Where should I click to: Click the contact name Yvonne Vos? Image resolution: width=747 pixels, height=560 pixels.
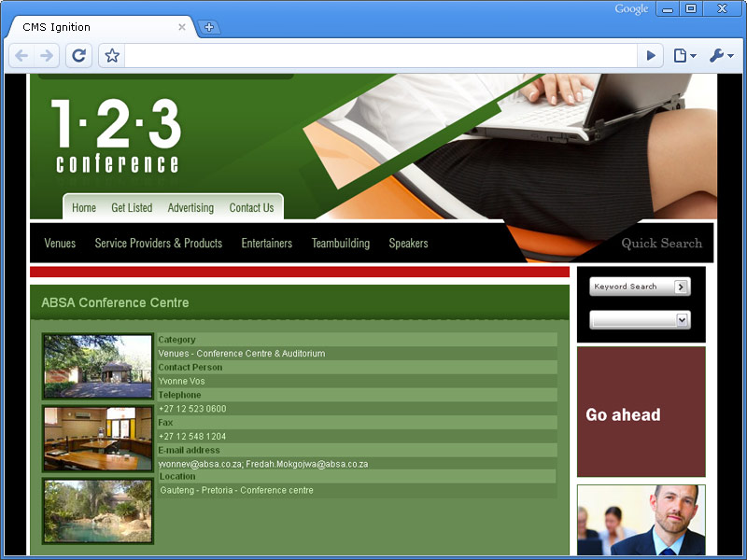click(x=181, y=381)
